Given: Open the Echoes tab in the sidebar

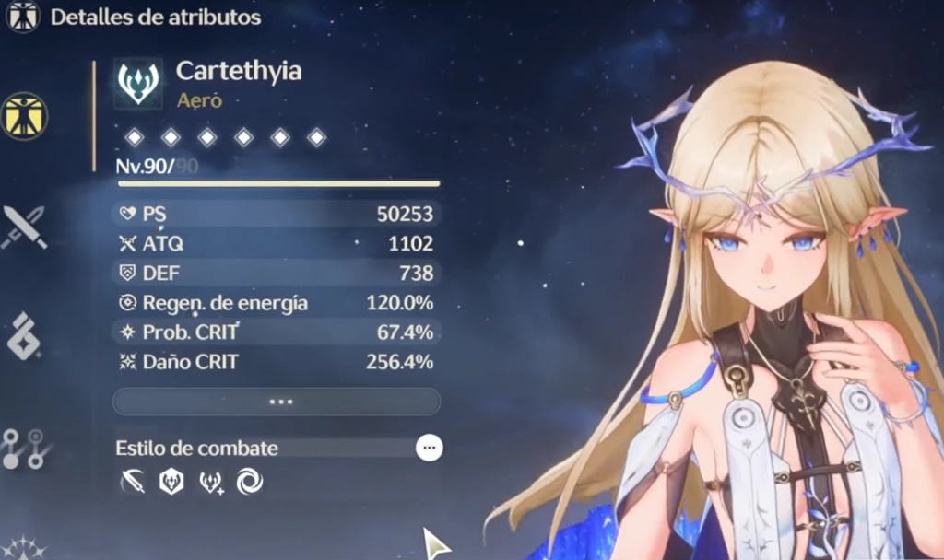Looking at the screenshot, I should pos(25,337).
